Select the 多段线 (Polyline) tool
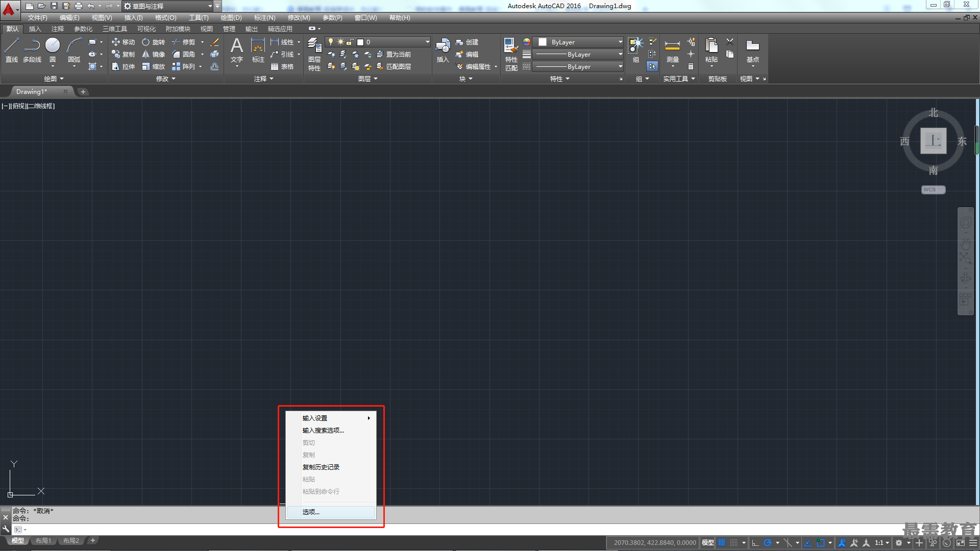This screenshot has width=980, height=551. click(32, 50)
